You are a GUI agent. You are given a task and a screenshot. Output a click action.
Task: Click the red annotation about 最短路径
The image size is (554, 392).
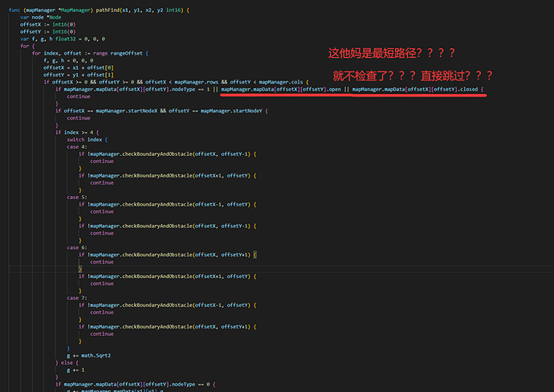[x=392, y=53]
